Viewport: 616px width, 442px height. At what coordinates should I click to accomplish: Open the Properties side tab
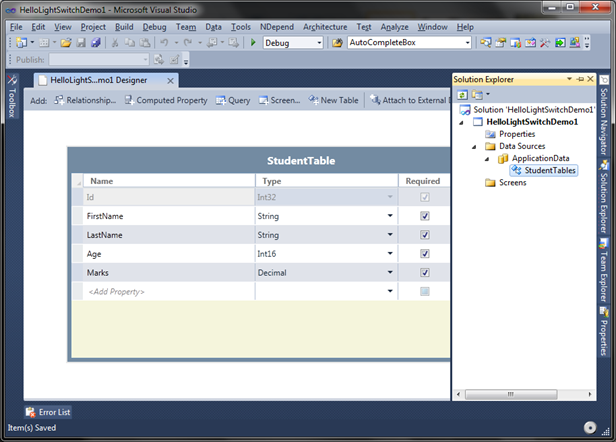(603, 332)
